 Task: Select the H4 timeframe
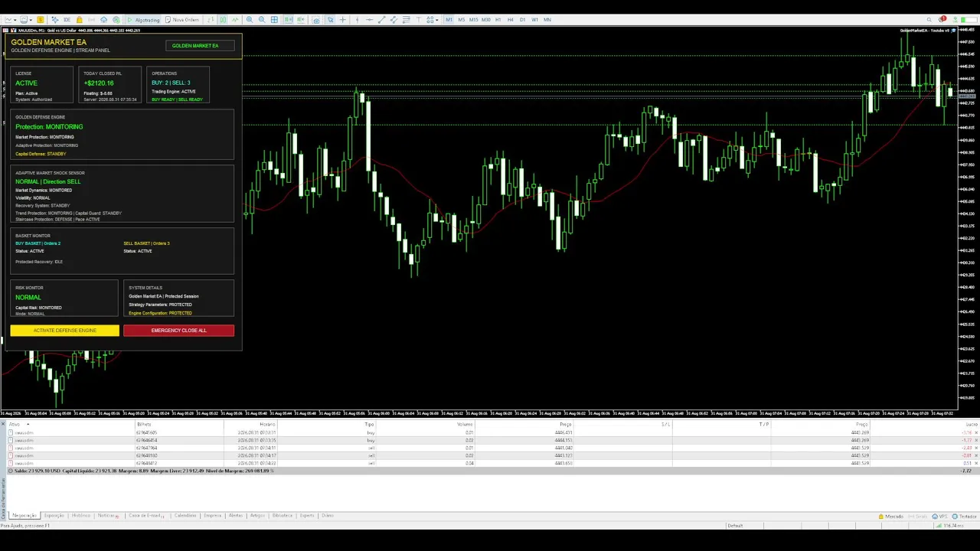[510, 19]
